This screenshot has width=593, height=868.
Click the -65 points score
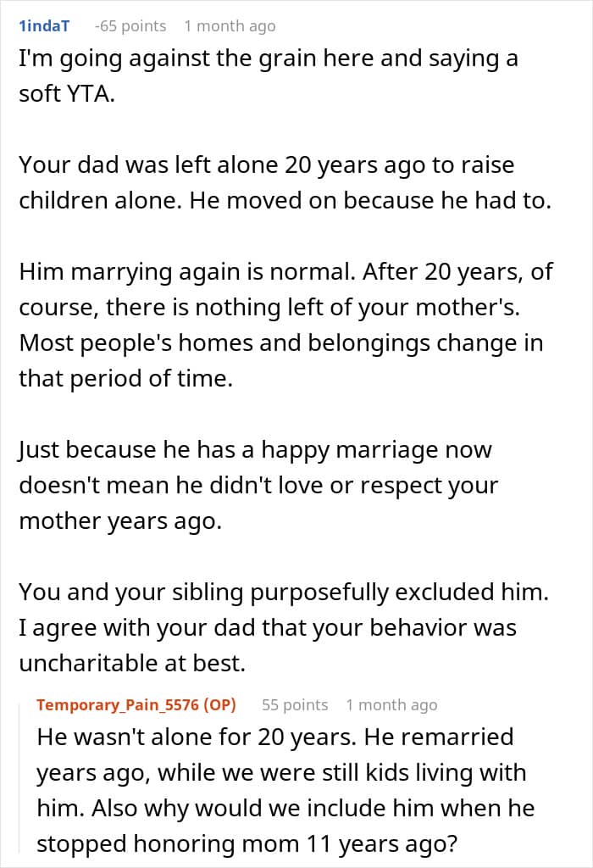tap(130, 26)
